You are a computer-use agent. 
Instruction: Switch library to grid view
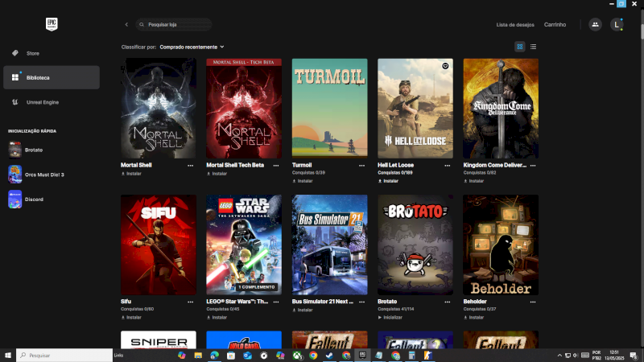tap(520, 47)
